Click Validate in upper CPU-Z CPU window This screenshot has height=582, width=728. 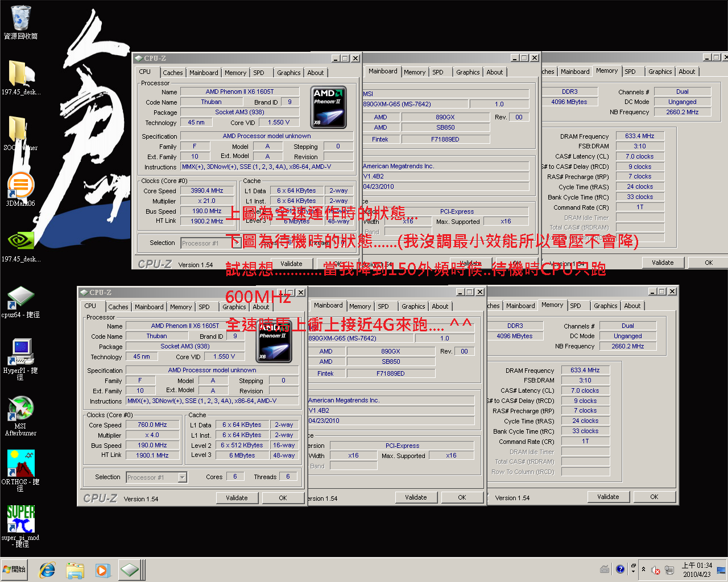(x=291, y=264)
